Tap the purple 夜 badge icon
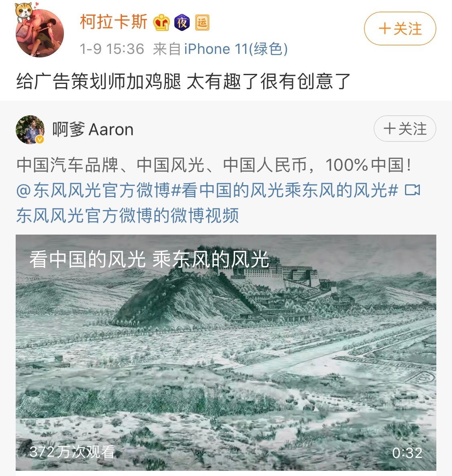The height and width of the screenshot is (476, 452). click(182, 22)
